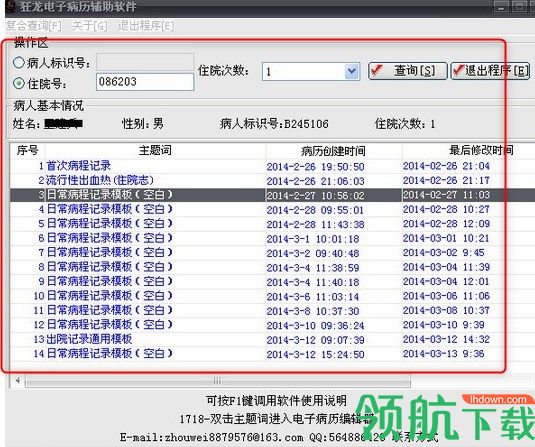
Task: Click modified time 2014-03-13 9:36
Action: click(x=444, y=354)
